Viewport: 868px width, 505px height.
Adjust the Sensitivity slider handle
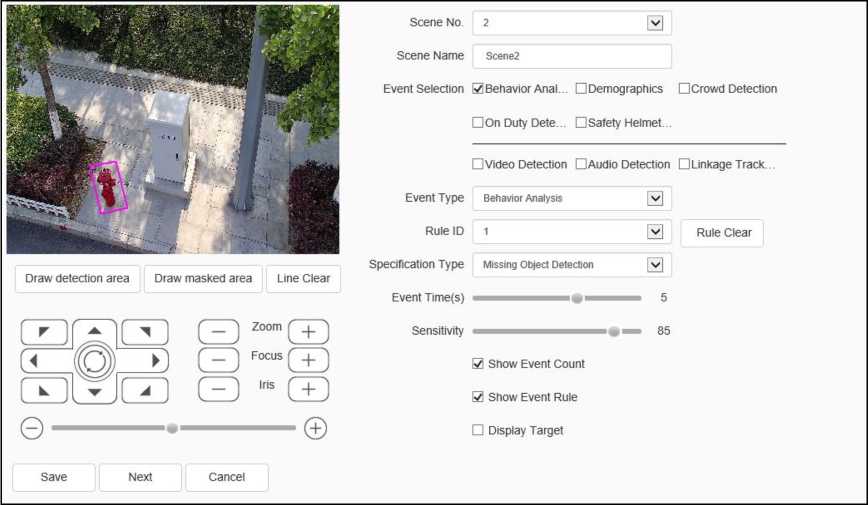click(614, 331)
